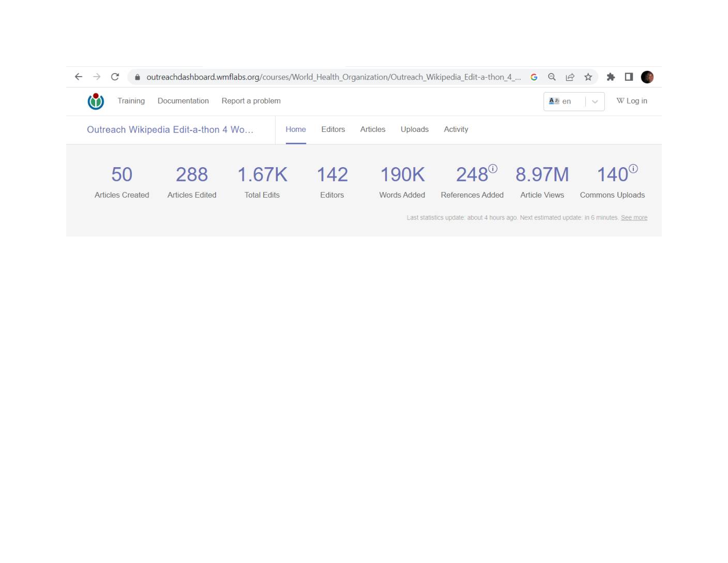728x563 pixels.
Task: Click the browser back arrow
Action: click(x=79, y=77)
